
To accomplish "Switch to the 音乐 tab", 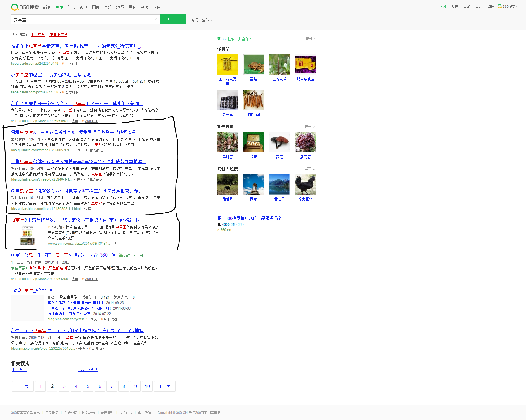I will click(x=108, y=7).
